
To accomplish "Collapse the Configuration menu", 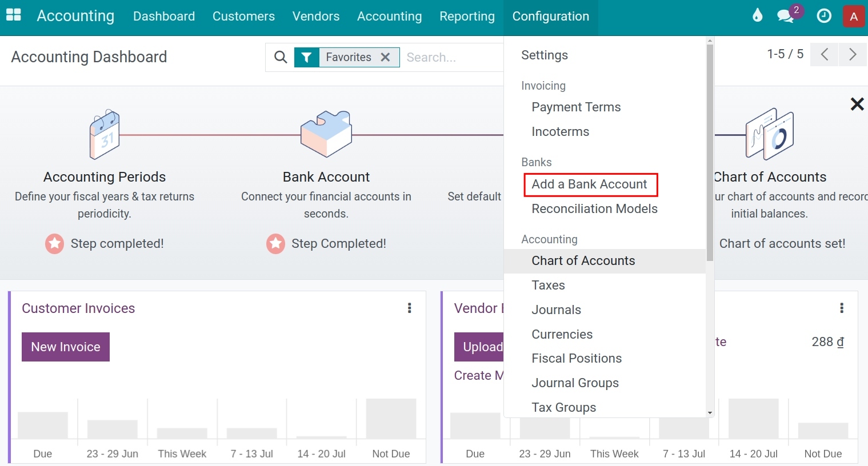I will (550, 17).
